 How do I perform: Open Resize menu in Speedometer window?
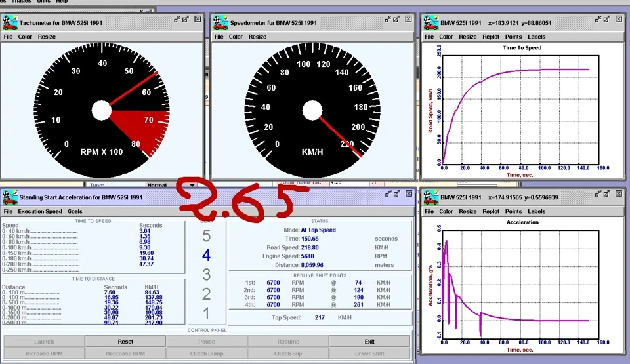pos(257,37)
